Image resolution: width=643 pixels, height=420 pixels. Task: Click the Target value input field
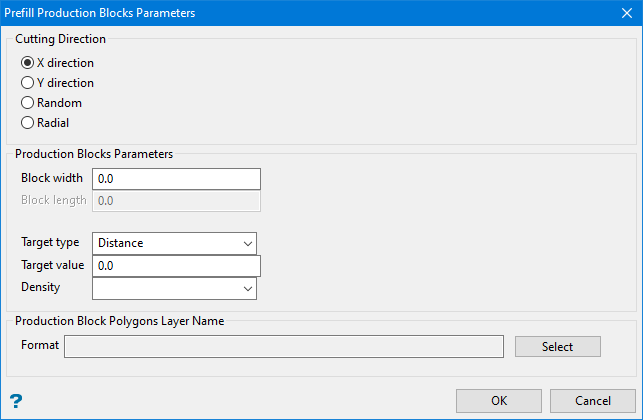click(176, 266)
